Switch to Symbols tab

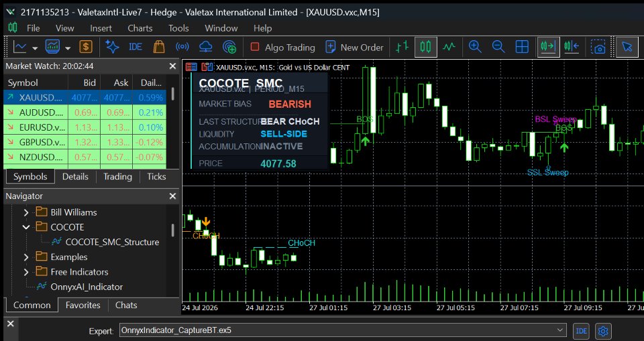pyautogui.click(x=30, y=176)
